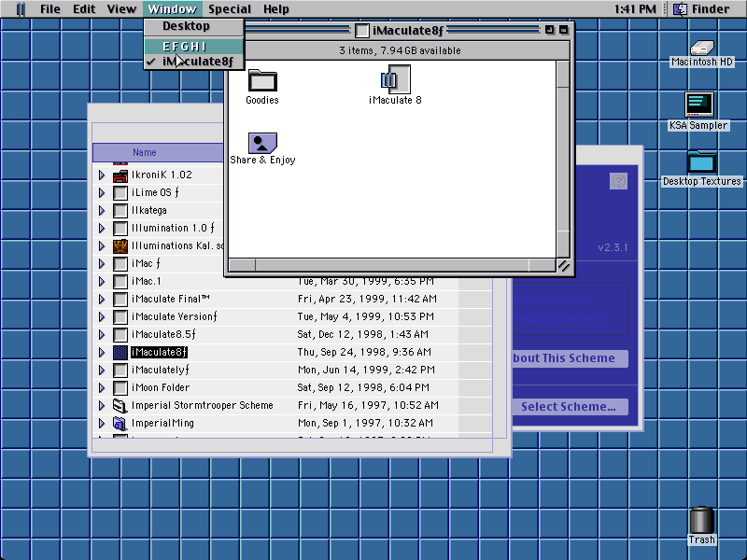Click the v2.3.1 version label
The image size is (747, 560).
tap(613, 247)
